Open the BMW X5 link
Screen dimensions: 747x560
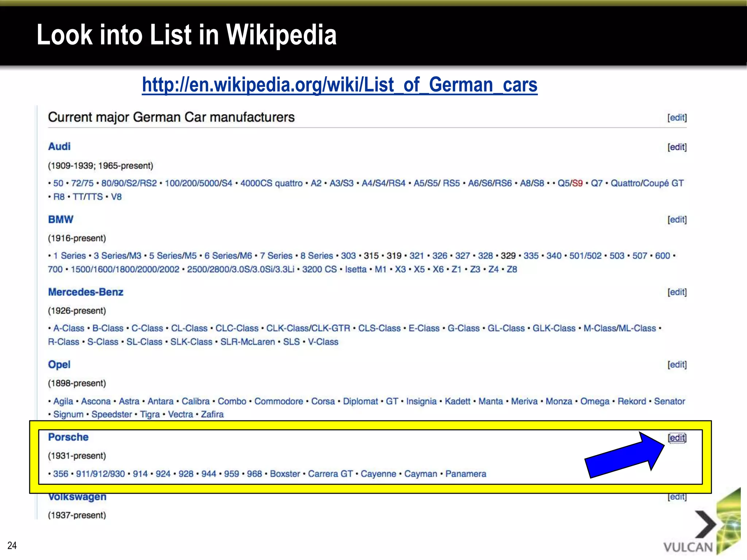419,269
